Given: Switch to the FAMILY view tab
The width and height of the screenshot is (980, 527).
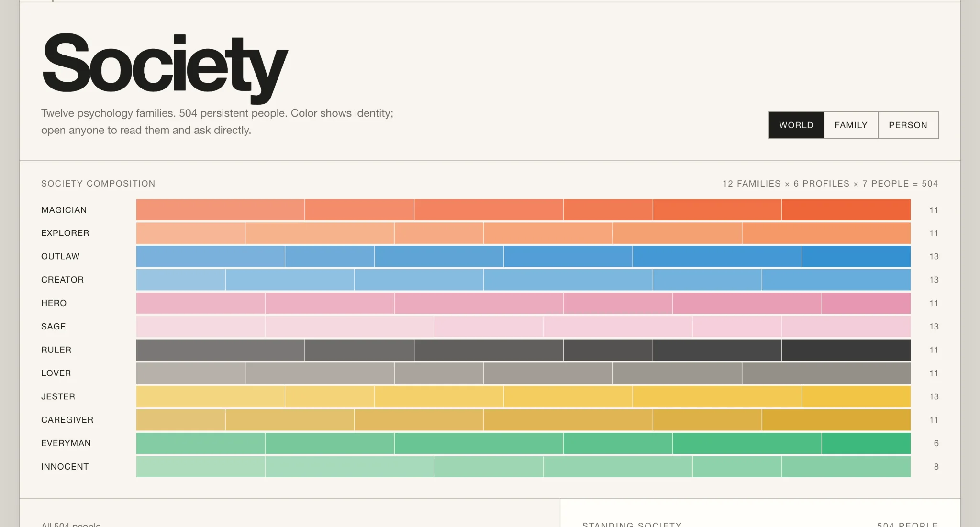Looking at the screenshot, I should (x=851, y=125).
